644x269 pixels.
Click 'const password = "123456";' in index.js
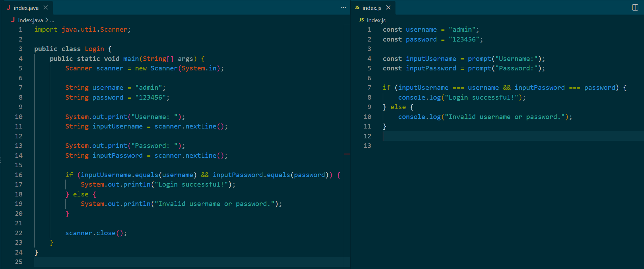click(433, 39)
